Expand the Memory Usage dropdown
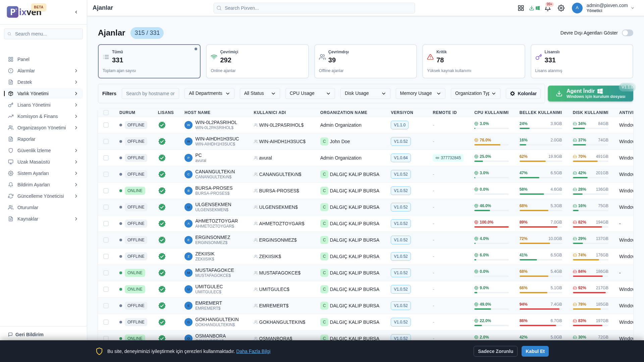 420,94
